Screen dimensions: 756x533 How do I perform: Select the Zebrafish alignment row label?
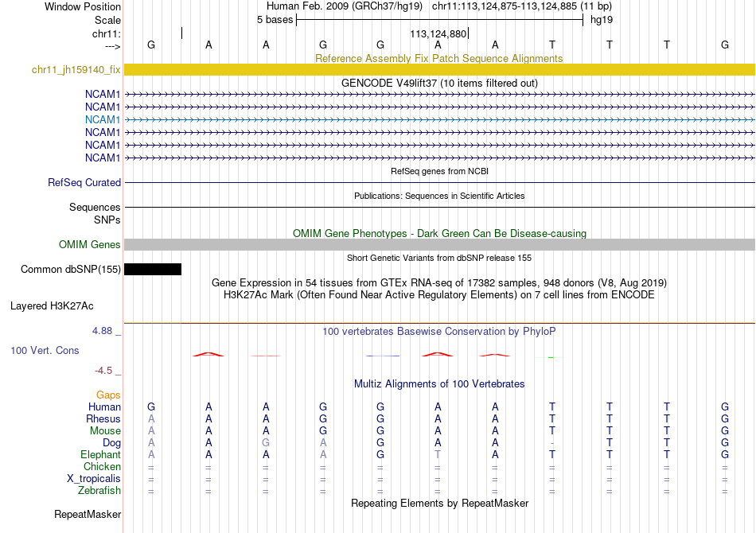pos(99,490)
